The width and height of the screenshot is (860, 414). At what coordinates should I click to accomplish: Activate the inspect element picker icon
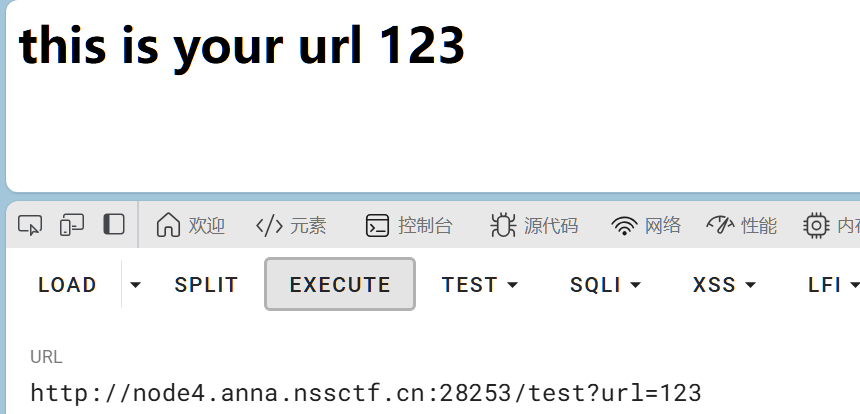coord(30,225)
